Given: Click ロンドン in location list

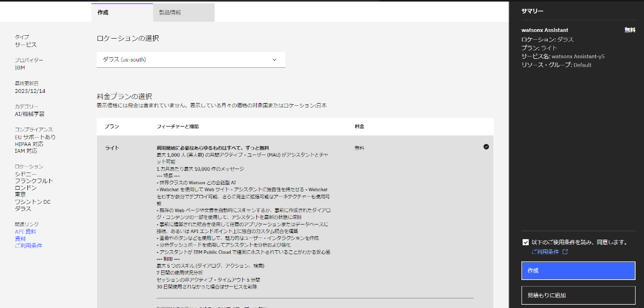Looking at the screenshot, I should click(x=26, y=188).
